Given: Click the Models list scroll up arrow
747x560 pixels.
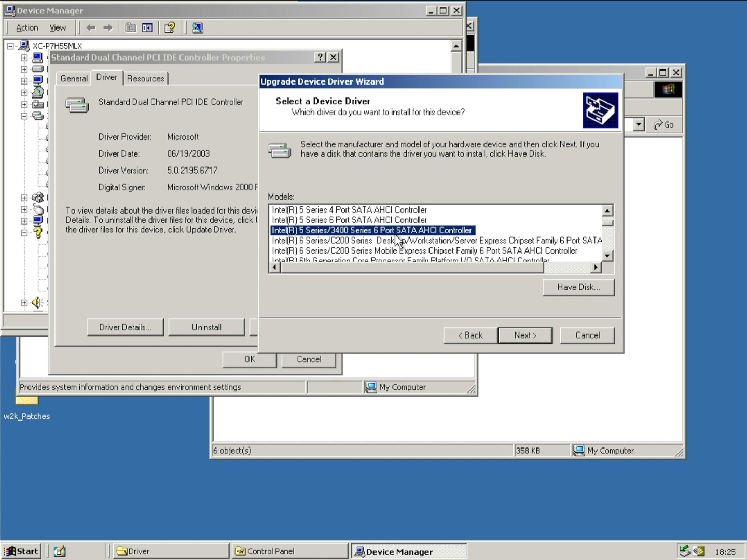Looking at the screenshot, I should (607, 211).
